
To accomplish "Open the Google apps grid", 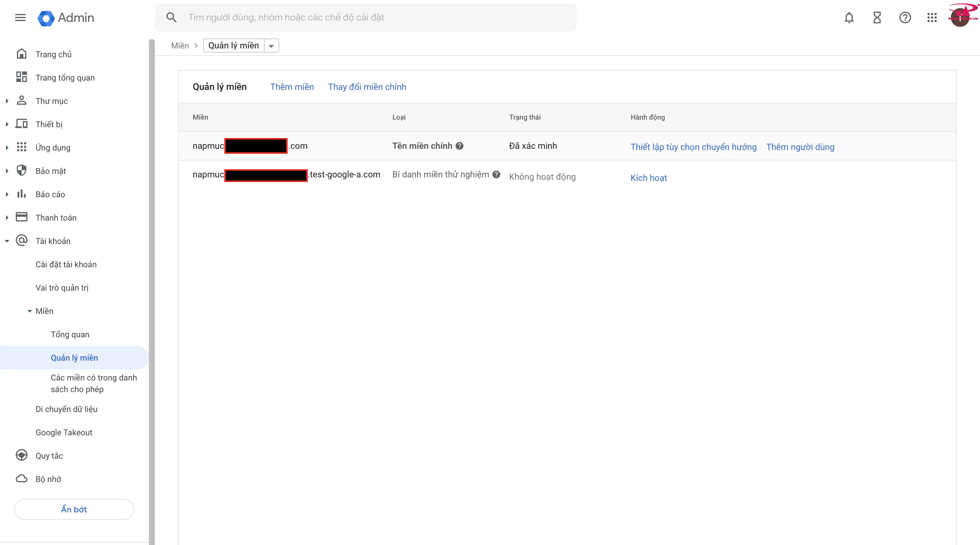I will (x=932, y=18).
